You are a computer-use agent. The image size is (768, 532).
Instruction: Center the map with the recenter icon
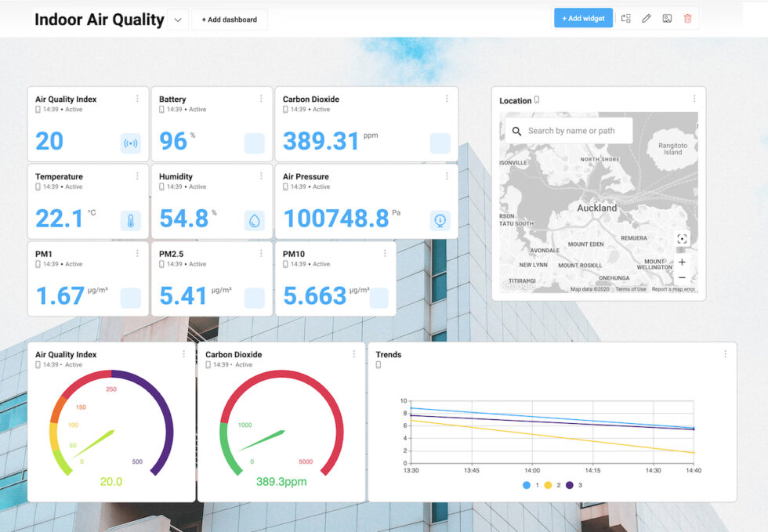point(682,240)
